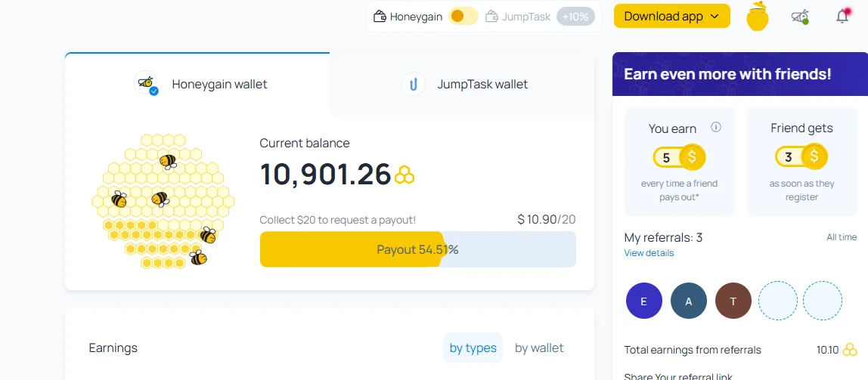Screen dimensions: 868x380
Task: Click the Earnings section heading
Action: coord(113,348)
